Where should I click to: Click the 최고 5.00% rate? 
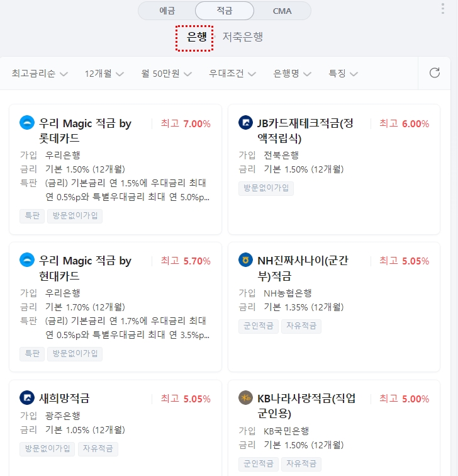[x=405, y=399]
